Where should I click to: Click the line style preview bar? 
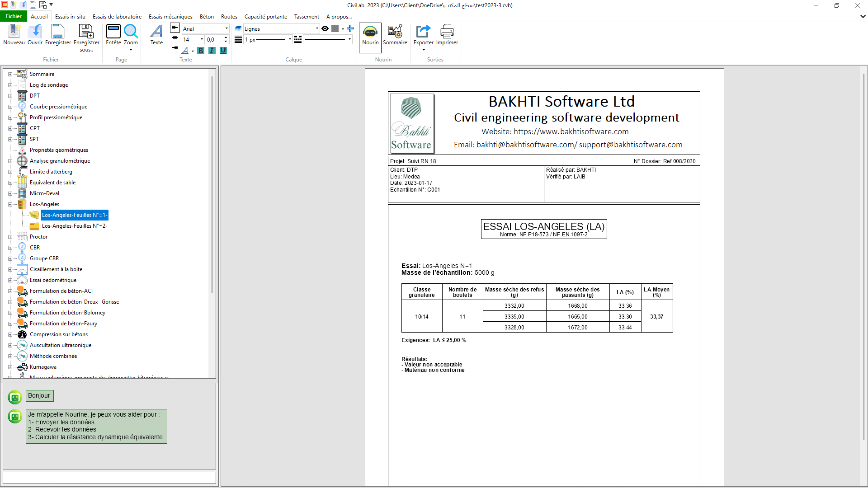325,39
